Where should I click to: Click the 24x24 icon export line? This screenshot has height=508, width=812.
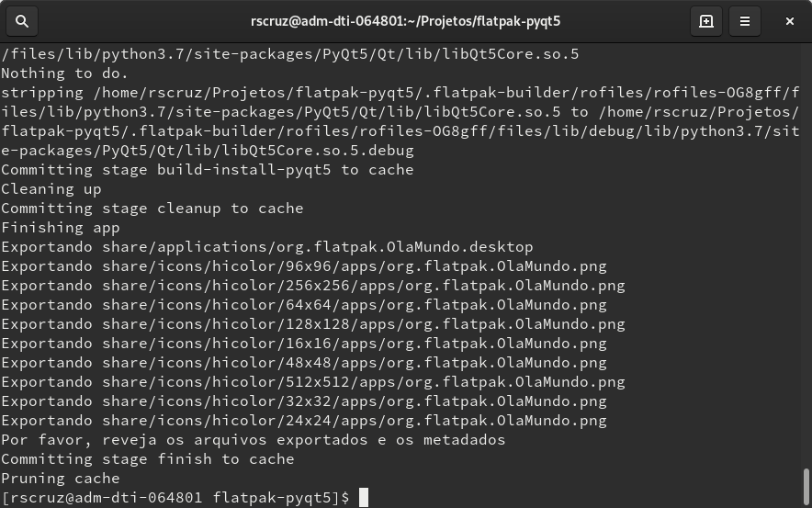tap(303, 421)
